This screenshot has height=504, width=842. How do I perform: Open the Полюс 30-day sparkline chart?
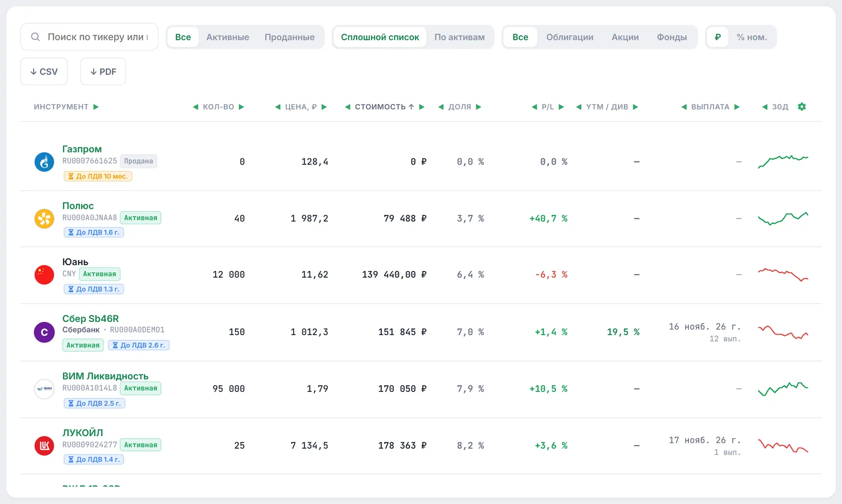pyautogui.click(x=783, y=218)
